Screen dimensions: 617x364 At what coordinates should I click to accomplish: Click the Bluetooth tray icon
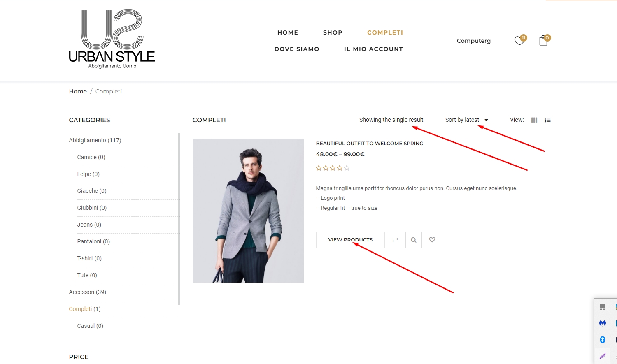pos(603,340)
